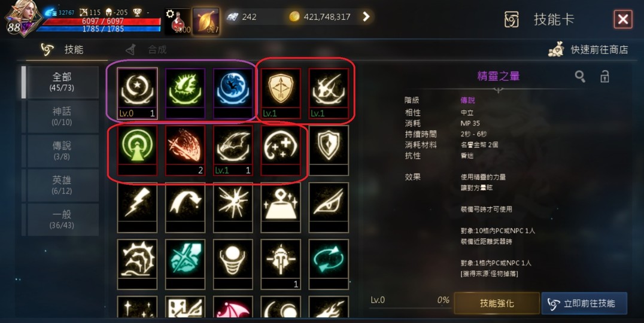Click the magnifier search icon
Screen dimensions: 644x323
580,77
